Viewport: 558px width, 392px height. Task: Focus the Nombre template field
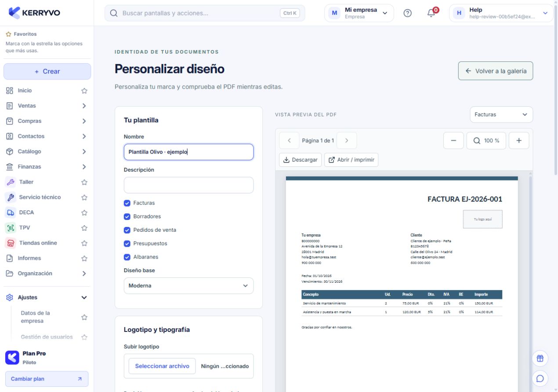click(188, 152)
